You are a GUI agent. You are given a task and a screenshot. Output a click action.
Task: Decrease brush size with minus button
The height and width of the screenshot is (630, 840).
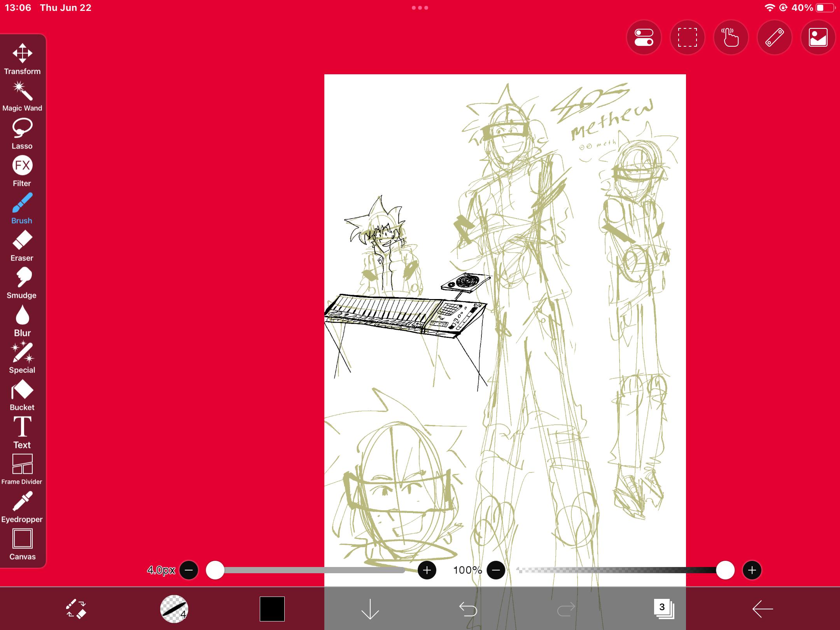pyautogui.click(x=189, y=570)
